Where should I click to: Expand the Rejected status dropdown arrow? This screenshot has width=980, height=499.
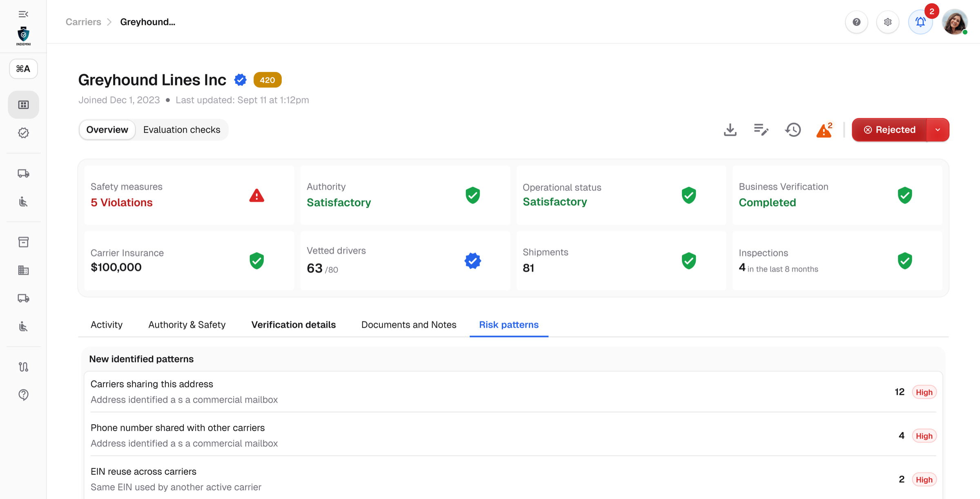tap(938, 130)
